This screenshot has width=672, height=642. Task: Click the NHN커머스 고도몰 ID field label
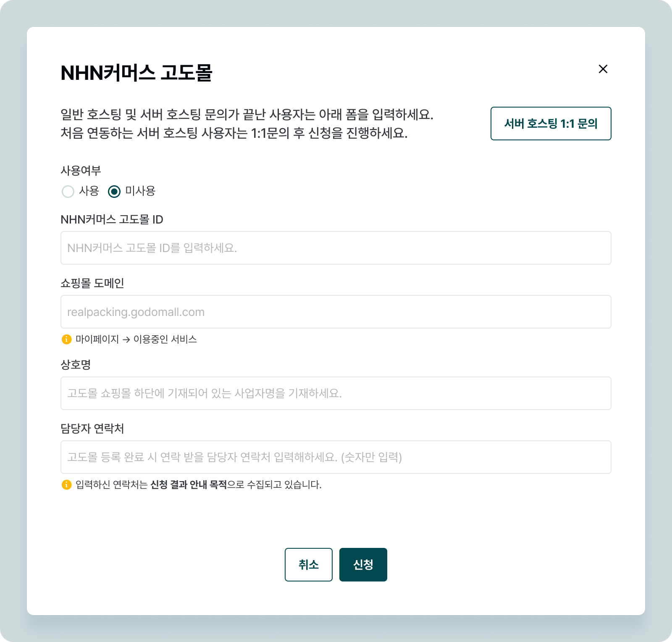(112, 219)
